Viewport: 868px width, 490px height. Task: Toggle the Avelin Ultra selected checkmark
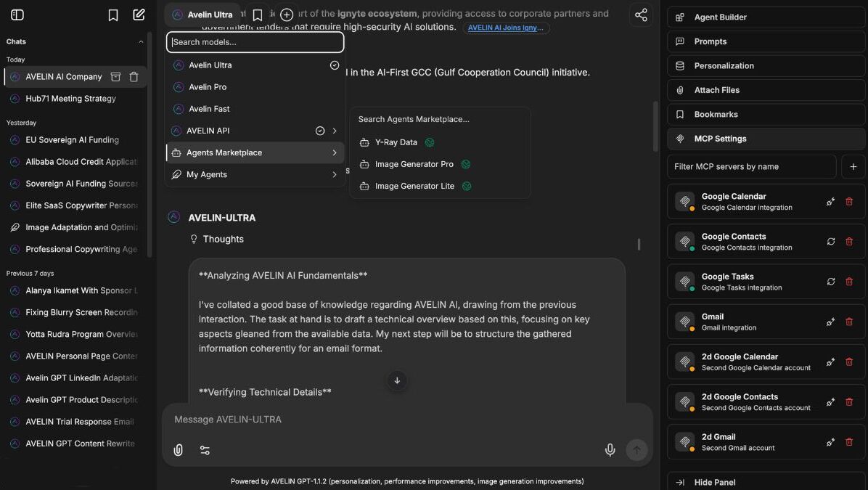[x=335, y=65]
